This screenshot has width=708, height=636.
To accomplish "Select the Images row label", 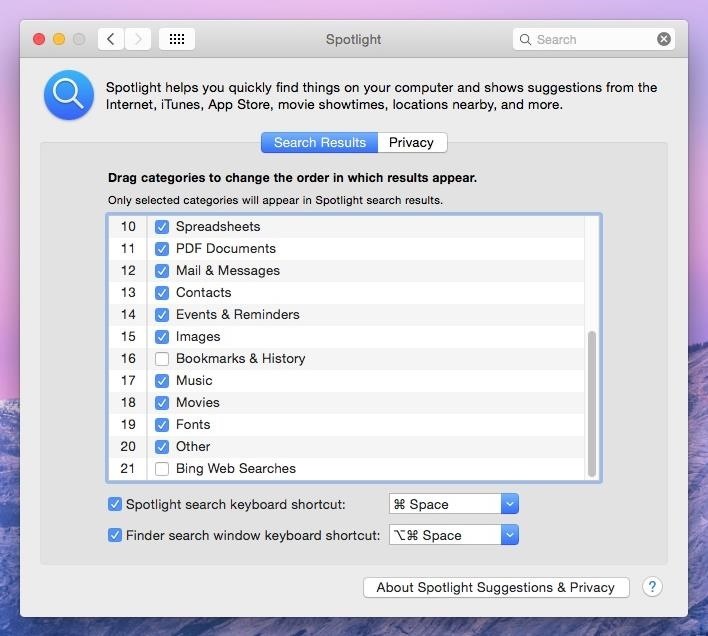I will tap(198, 337).
